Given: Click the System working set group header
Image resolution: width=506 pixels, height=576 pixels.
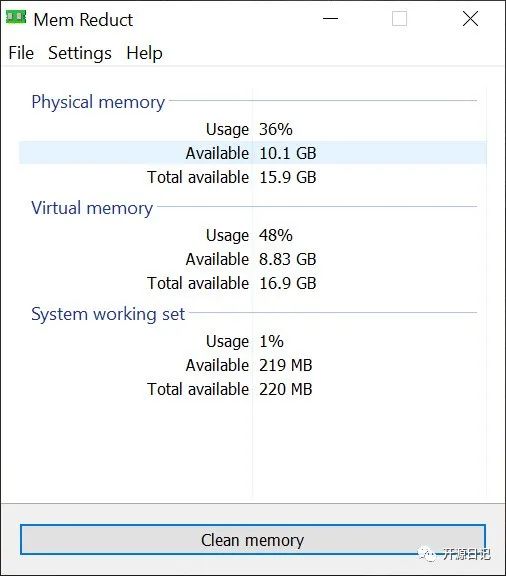Looking at the screenshot, I should click(108, 314).
